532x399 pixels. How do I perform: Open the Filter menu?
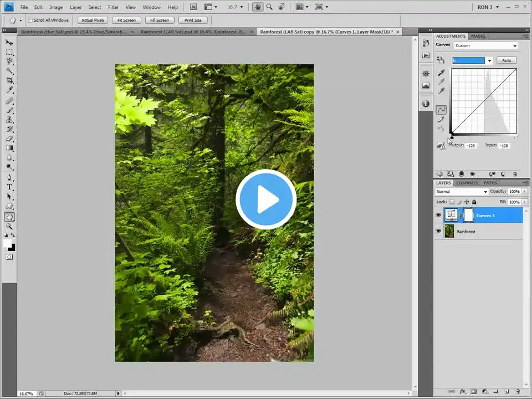coord(113,7)
